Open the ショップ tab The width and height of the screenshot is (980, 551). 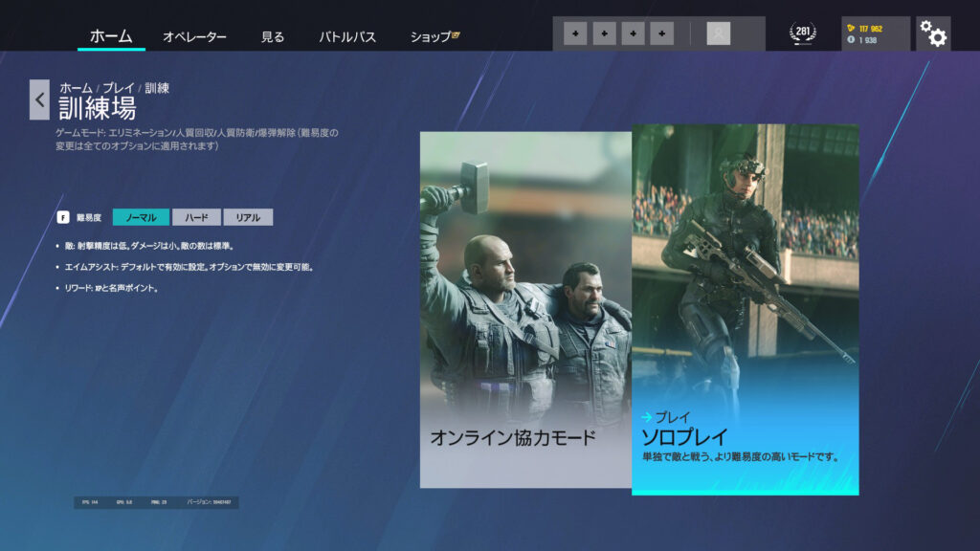pos(430,37)
